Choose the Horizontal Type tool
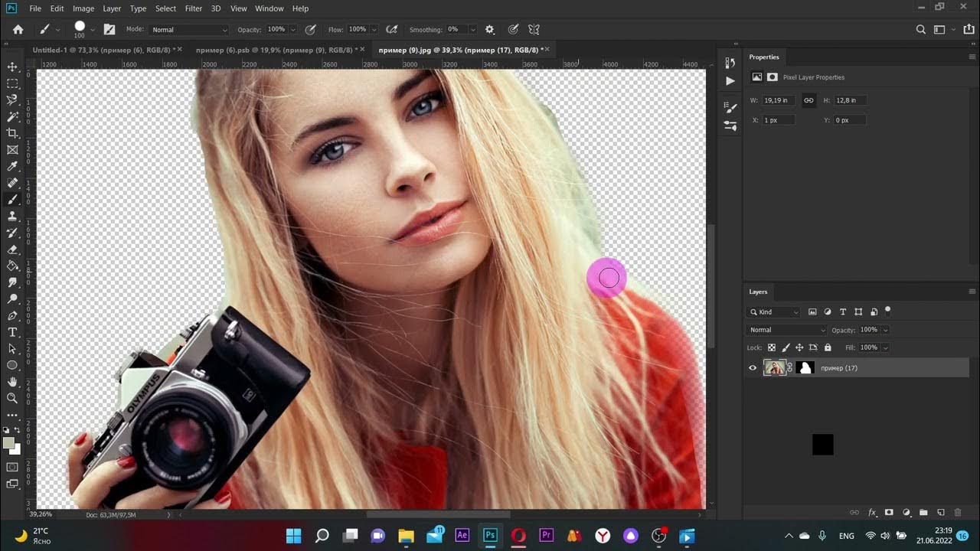Image resolution: width=980 pixels, height=551 pixels. (x=12, y=332)
